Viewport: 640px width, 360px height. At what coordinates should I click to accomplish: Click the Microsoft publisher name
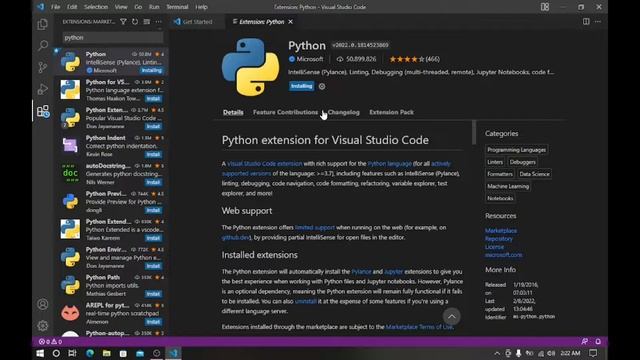point(309,59)
